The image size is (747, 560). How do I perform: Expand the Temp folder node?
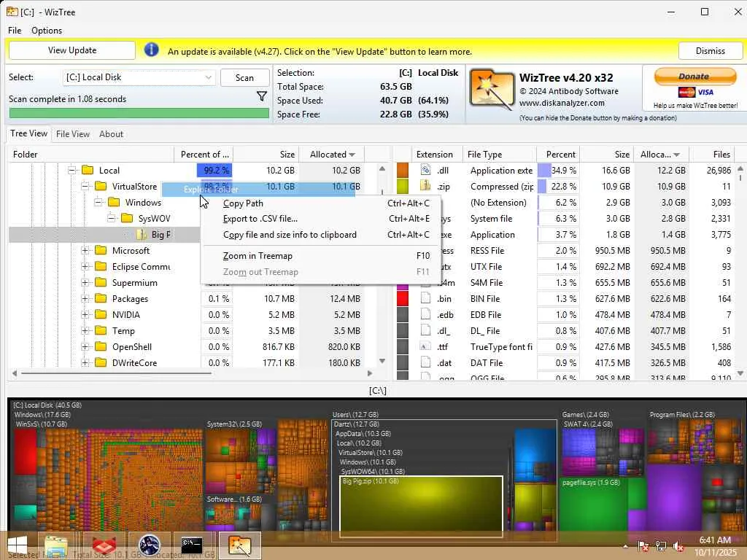(85, 330)
